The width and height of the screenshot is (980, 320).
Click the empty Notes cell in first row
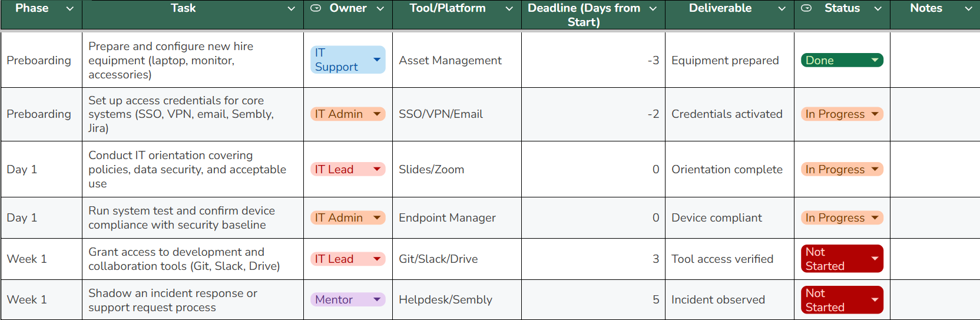[935, 60]
